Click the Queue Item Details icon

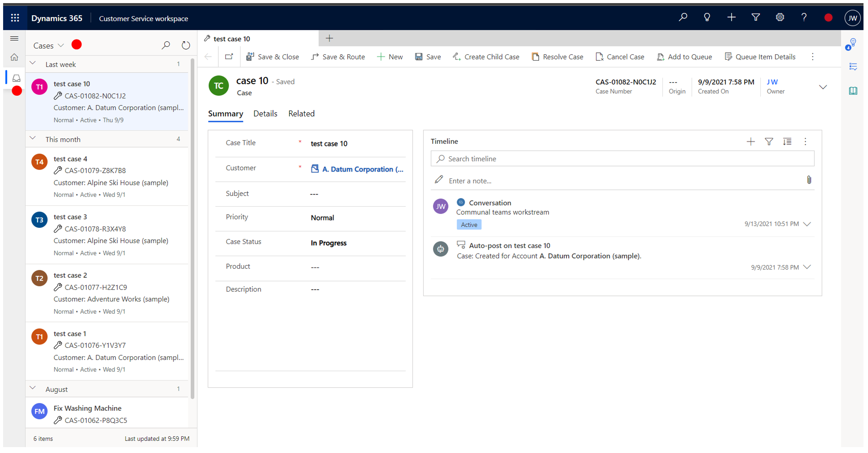[x=730, y=56]
